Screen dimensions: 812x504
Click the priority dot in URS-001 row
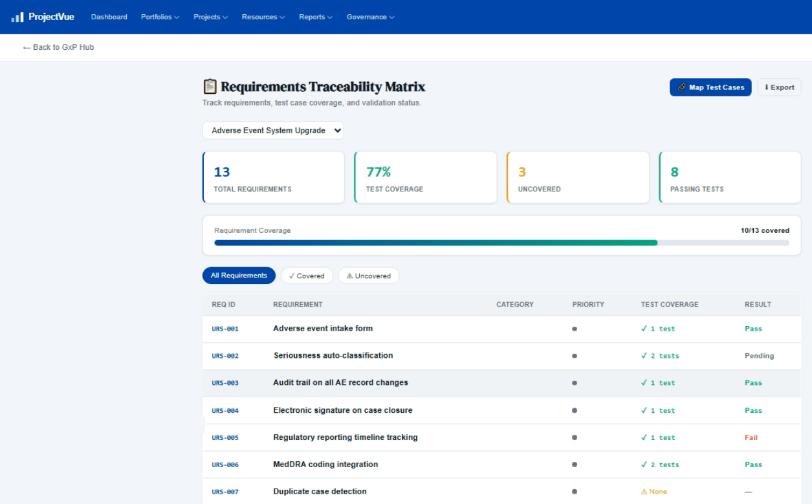tap(575, 329)
